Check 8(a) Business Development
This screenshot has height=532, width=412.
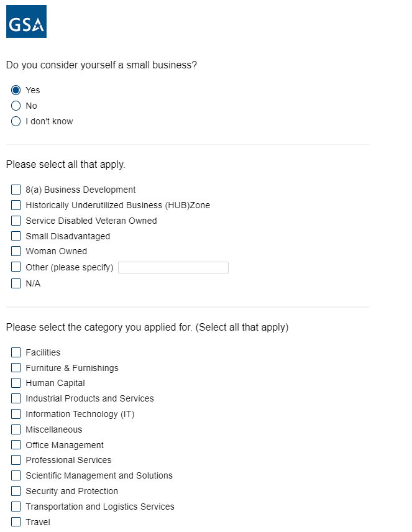[x=16, y=190]
